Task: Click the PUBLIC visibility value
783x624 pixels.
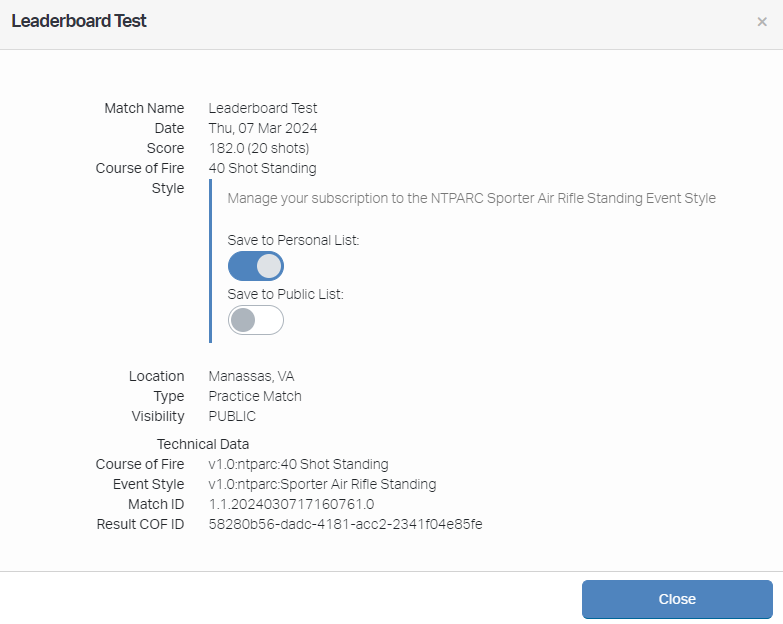Action: pos(232,416)
